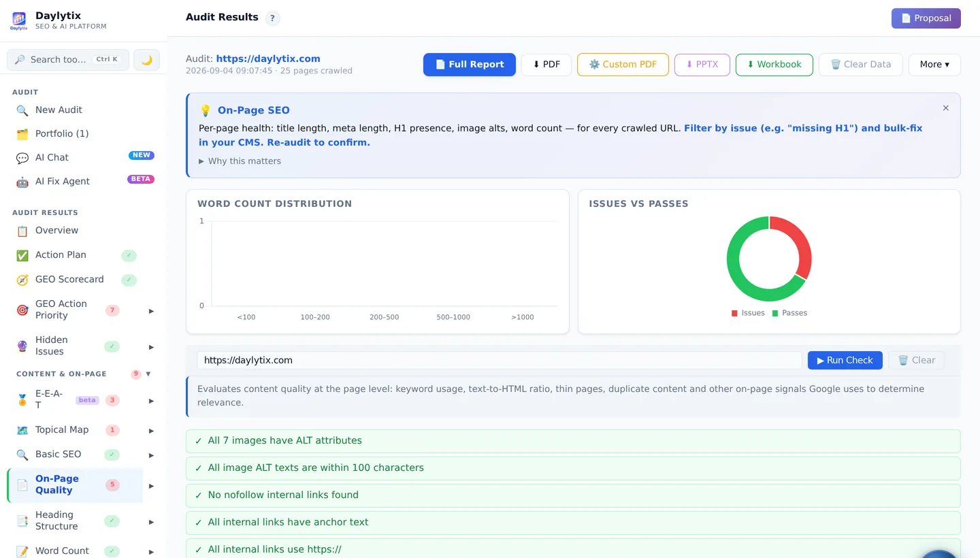Click the 5 badge on On-Page Quality
This screenshot has width=980, height=558.
coord(112,485)
